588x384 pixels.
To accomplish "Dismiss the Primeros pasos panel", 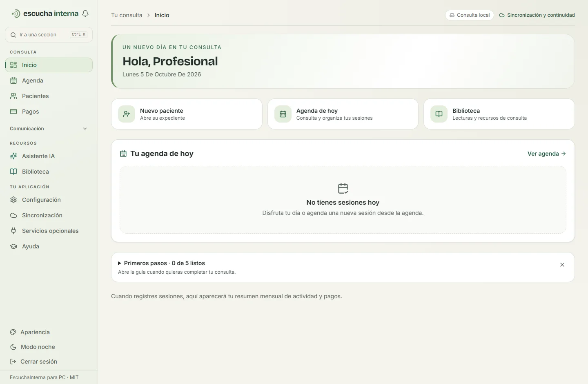I will [562, 265].
